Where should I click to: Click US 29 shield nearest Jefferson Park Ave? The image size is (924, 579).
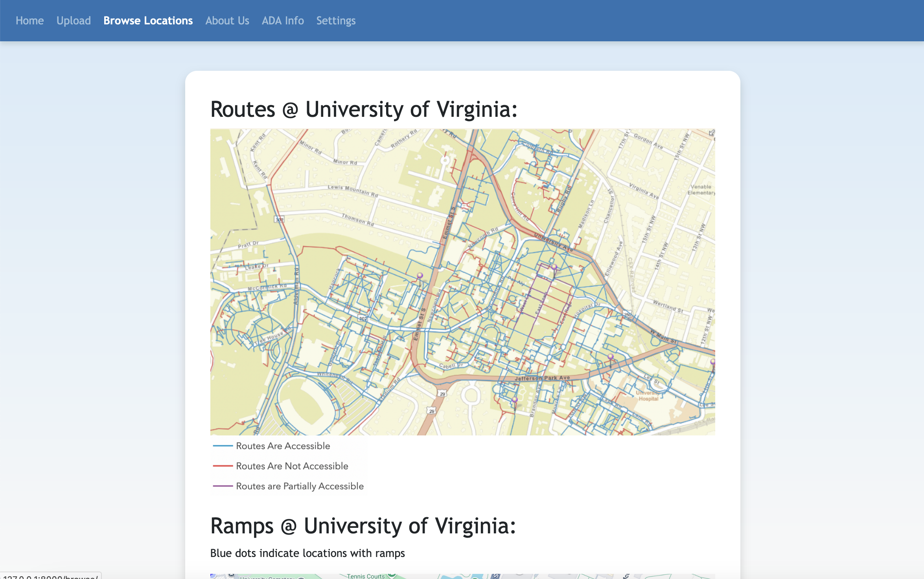coord(442,394)
